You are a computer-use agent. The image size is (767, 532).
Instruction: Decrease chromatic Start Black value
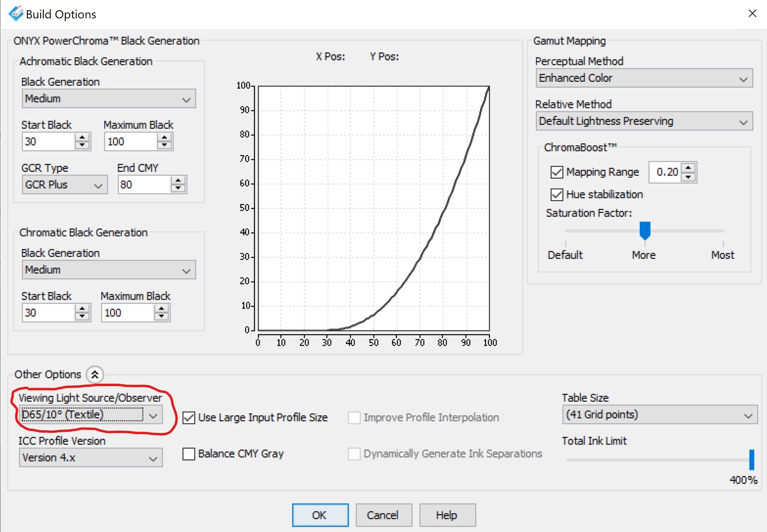(x=82, y=317)
